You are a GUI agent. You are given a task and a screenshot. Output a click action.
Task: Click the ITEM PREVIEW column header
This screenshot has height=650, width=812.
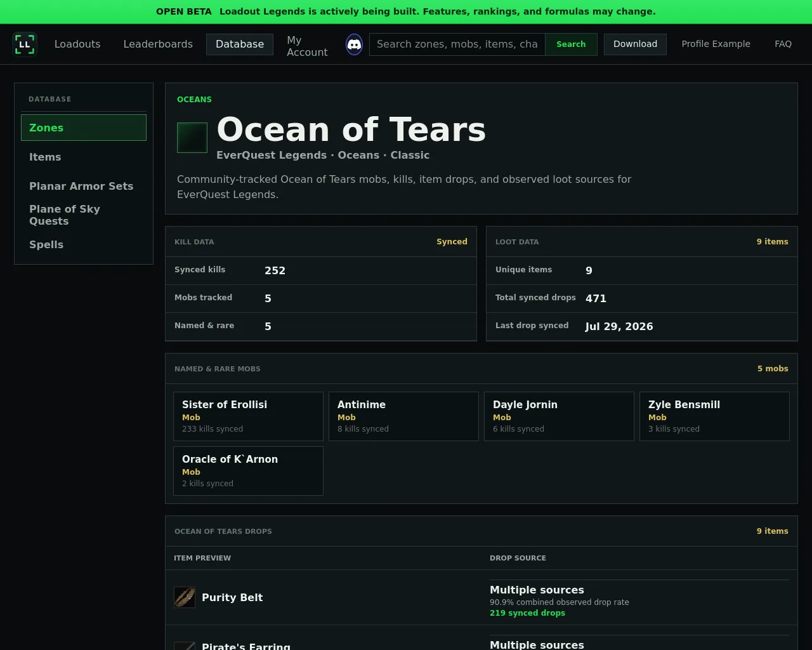click(202, 558)
